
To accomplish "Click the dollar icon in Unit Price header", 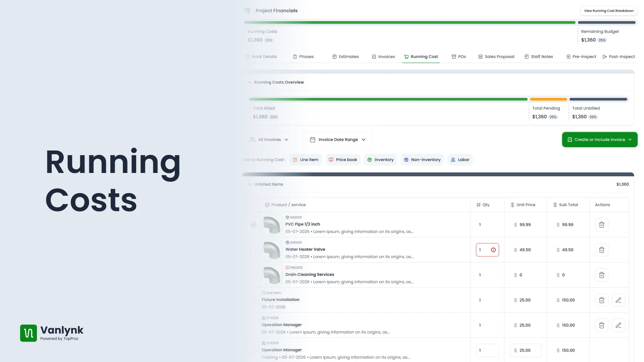I will click(513, 205).
